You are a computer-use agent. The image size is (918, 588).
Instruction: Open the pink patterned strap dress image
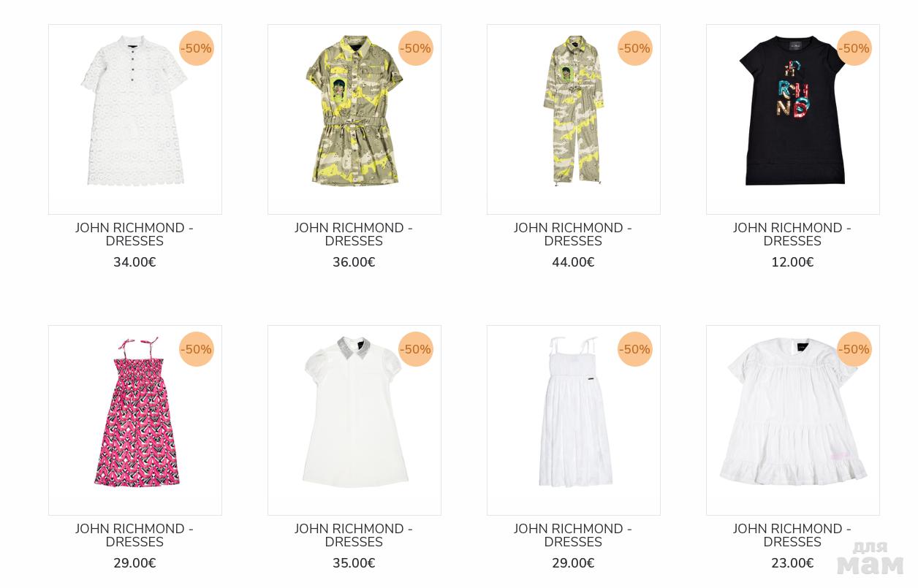tap(135, 420)
